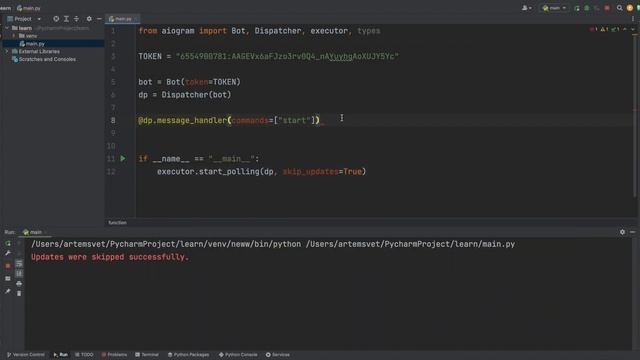Open Search Everywhere magnifier

coord(620,8)
